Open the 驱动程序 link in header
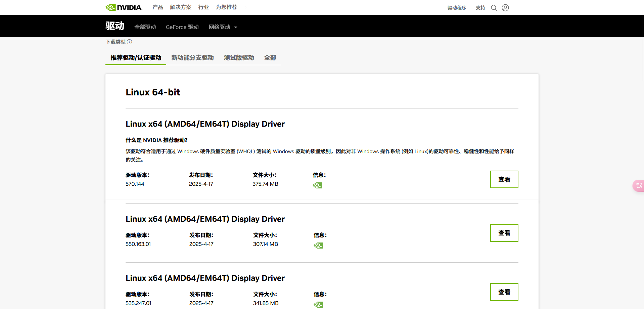 coord(457,8)
